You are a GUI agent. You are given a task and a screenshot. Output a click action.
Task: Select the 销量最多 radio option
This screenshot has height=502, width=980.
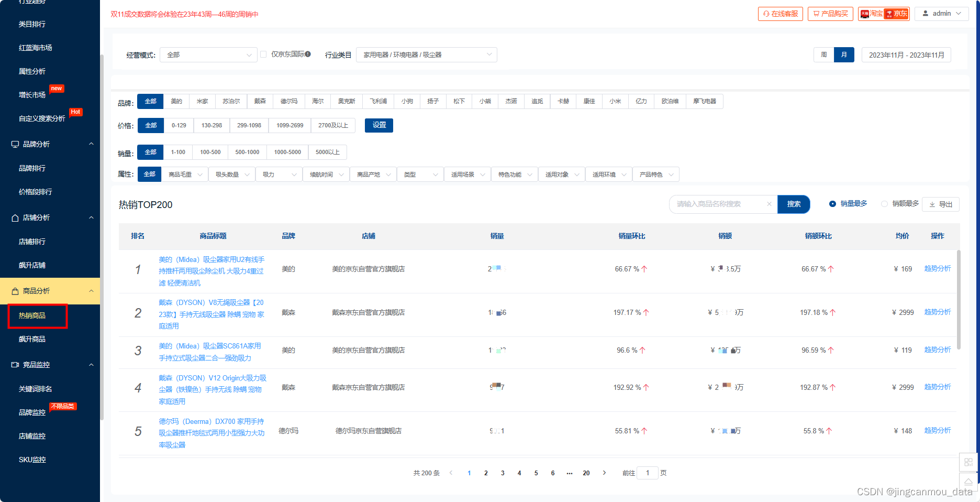click(x=848, y=204)
